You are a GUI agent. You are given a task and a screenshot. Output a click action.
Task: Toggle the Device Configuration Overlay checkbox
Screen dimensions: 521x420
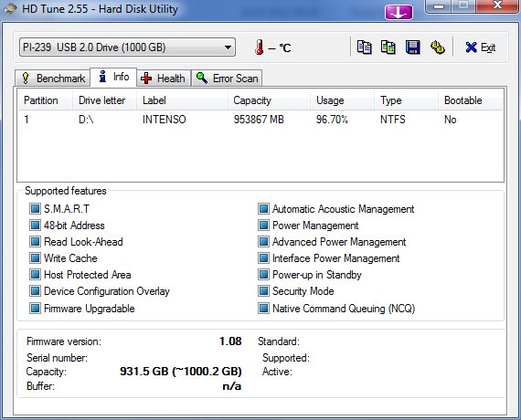35,291
